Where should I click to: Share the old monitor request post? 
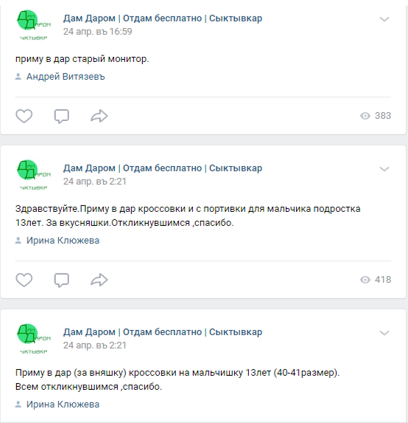[x=99, y=116]
